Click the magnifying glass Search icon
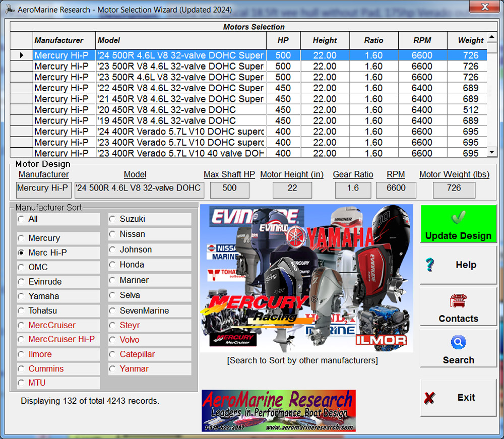The height and width of the screenshot is (439, 504). pos(458,342)
